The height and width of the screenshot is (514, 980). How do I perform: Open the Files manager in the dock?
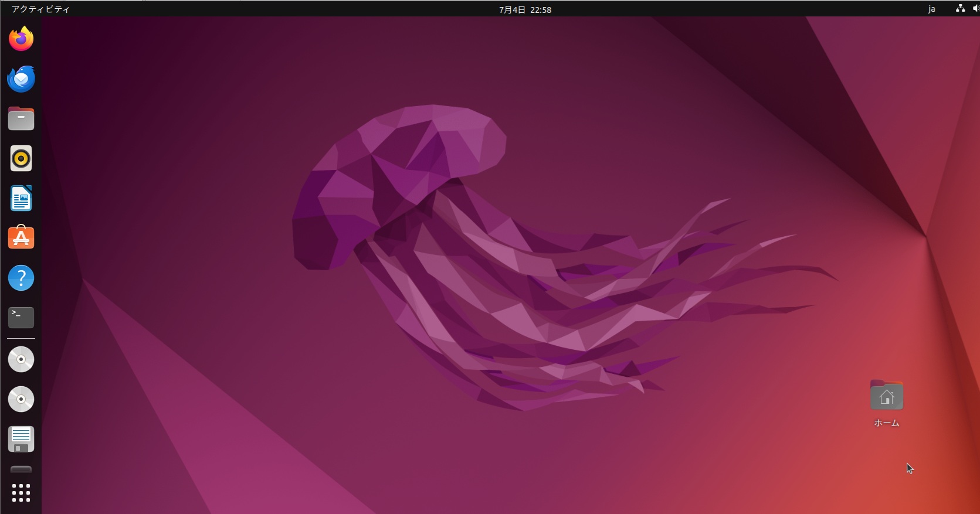(x=21, y=118)
